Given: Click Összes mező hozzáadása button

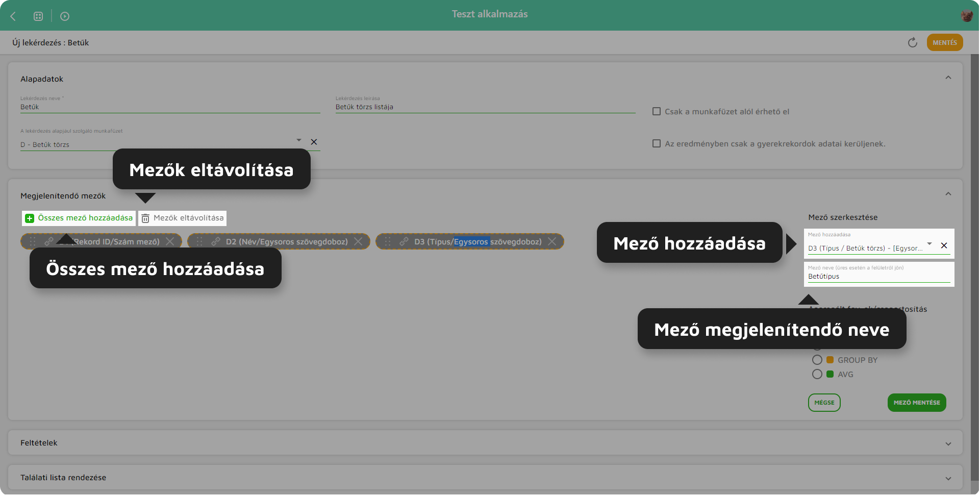Looking at the screenshot, I should click(x=79, y=218).
